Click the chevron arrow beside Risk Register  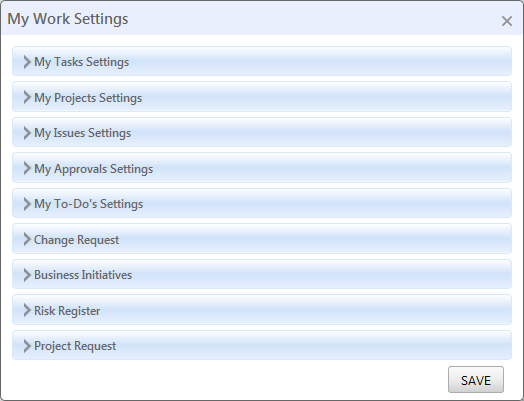[x=27, y=310]
